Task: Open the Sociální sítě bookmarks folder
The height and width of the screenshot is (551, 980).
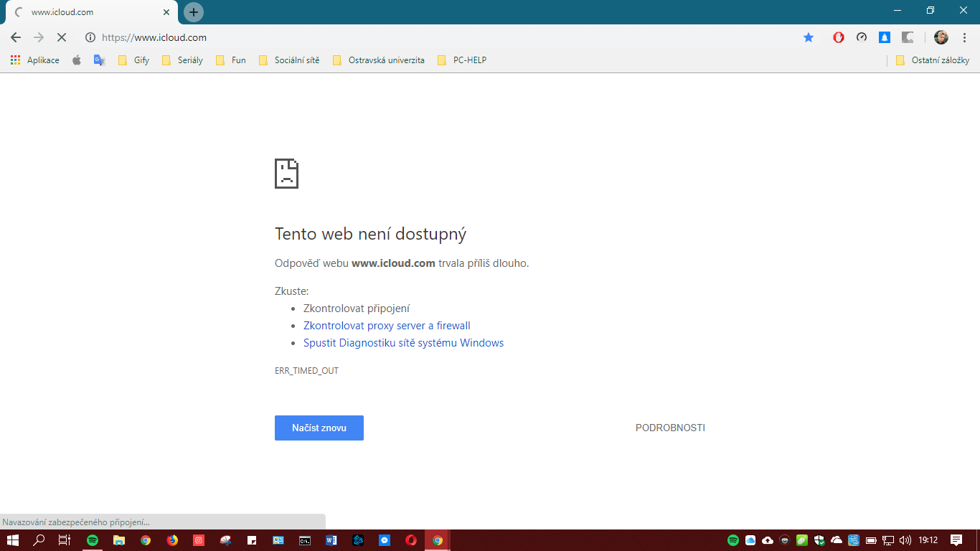Action: [x=289, y=60]
